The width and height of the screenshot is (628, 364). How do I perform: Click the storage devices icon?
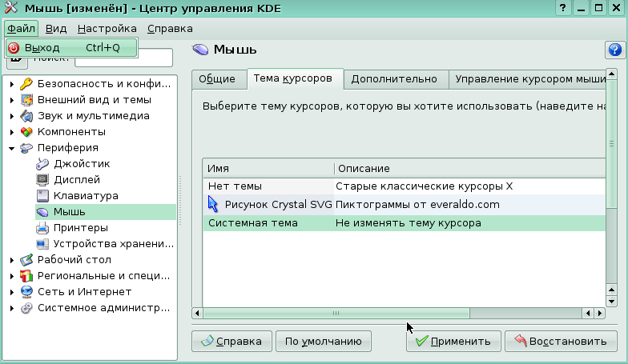point(43,244)
